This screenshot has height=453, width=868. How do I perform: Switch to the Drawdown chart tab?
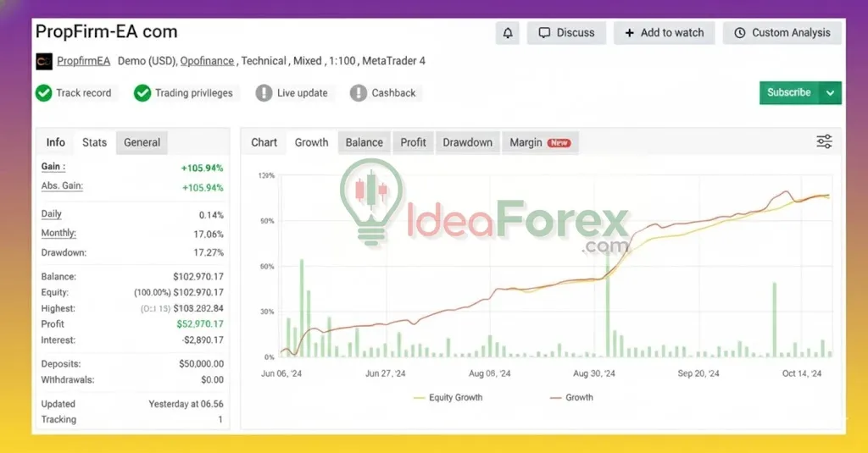point(467,142)
